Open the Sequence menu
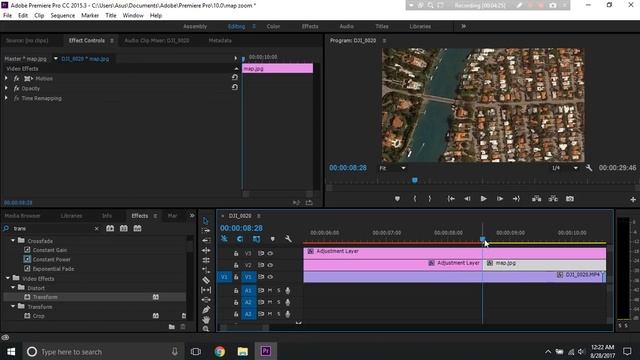Viewport: 640px width, 360px height. tap(62, 16)
